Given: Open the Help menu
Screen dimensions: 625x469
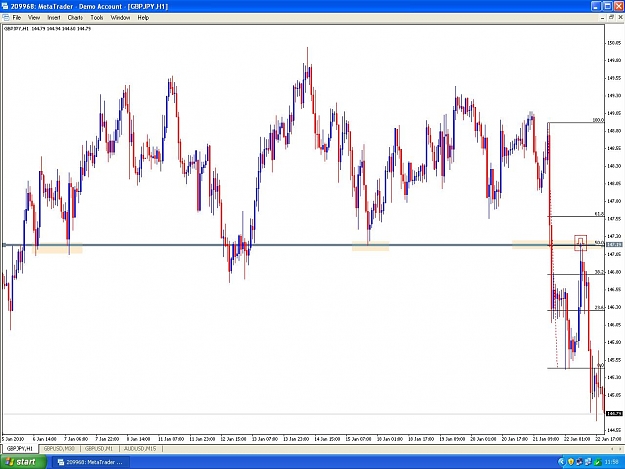Looking at the screenshot, I should coord(143,18).
